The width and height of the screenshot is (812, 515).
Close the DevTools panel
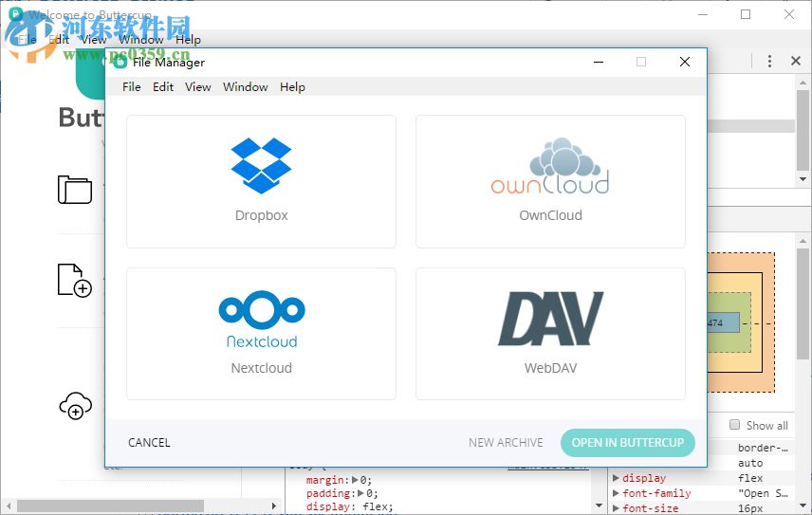[796, 61]
